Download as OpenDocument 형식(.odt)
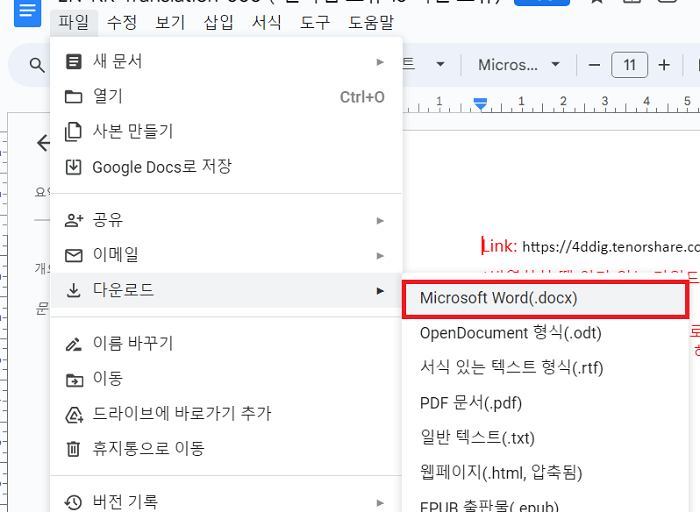The image size is (700, 512). pos(545,333)
